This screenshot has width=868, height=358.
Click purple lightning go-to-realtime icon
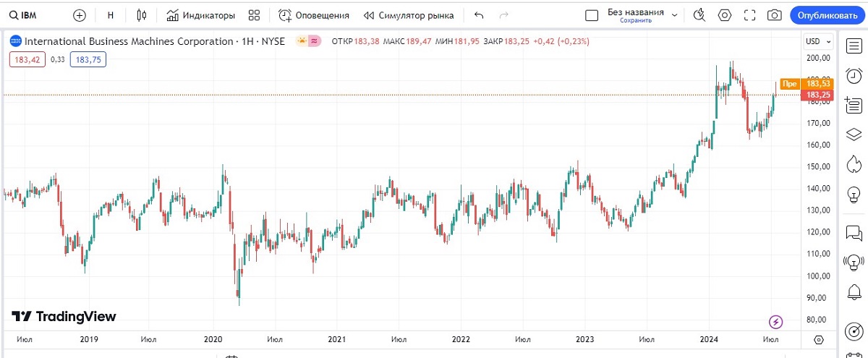775,322
